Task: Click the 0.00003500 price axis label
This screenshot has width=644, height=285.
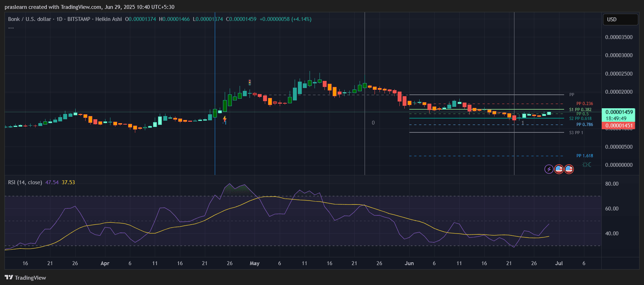Action: (619, 37)
